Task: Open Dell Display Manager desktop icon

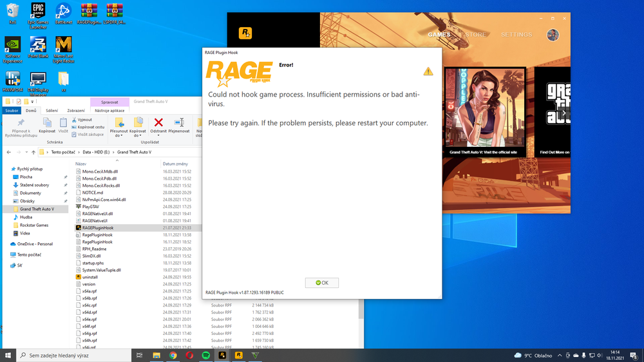Action: click(x=38, y=83)
